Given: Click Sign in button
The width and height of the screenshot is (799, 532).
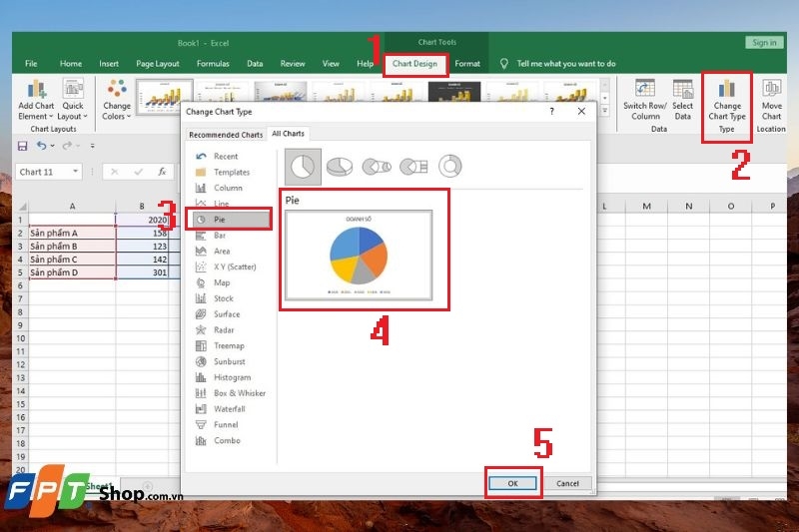Looking at the screenshot, I should point(764,43).
